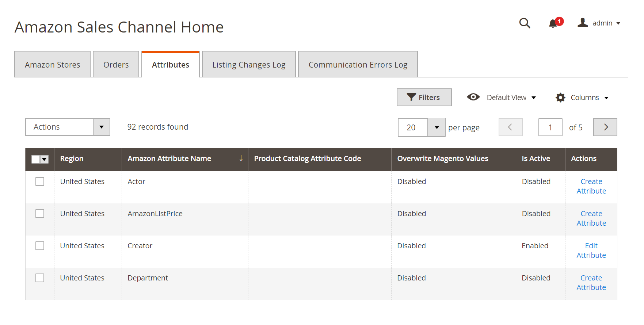This screenshot has width=644, height=325.
Task: Open the per page size dropdown
Action: [437, 127]
